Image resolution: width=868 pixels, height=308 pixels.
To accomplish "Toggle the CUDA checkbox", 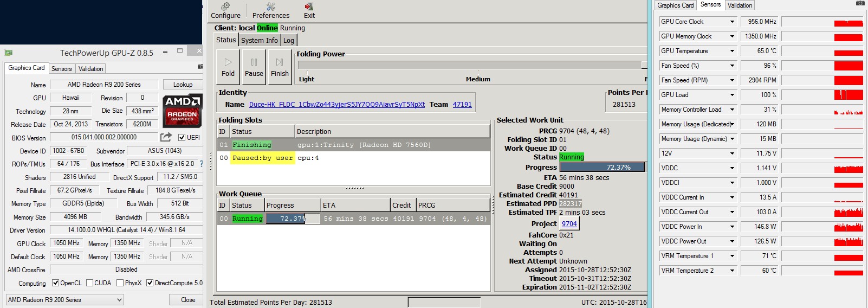I will click(x=89, y=283).
